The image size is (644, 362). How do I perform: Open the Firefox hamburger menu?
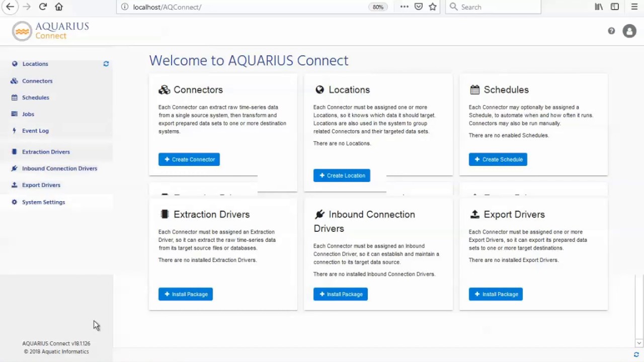[x=634, y=7]
